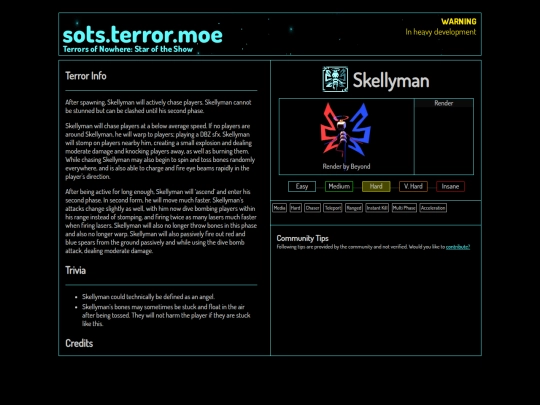Click the WARNING notice text

(459, 21)
